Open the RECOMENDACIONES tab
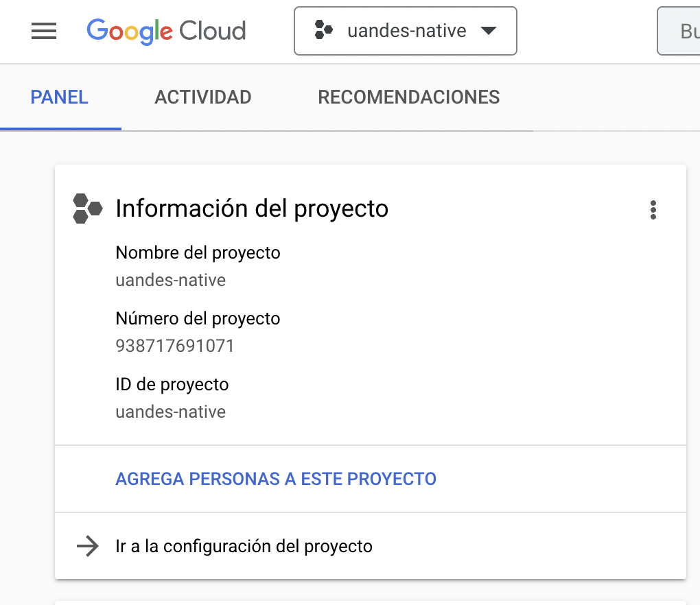This screenshot has width=700, height=605. point(409,97)
